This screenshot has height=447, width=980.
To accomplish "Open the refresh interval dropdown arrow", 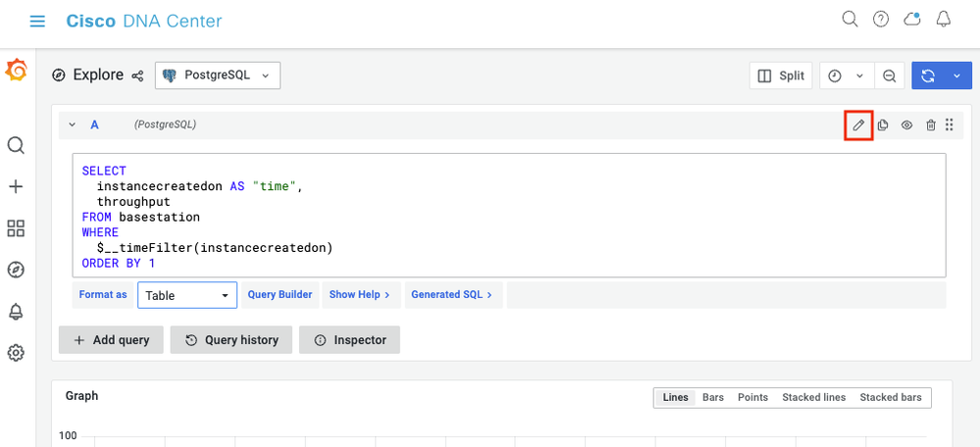I will point(956,75).
